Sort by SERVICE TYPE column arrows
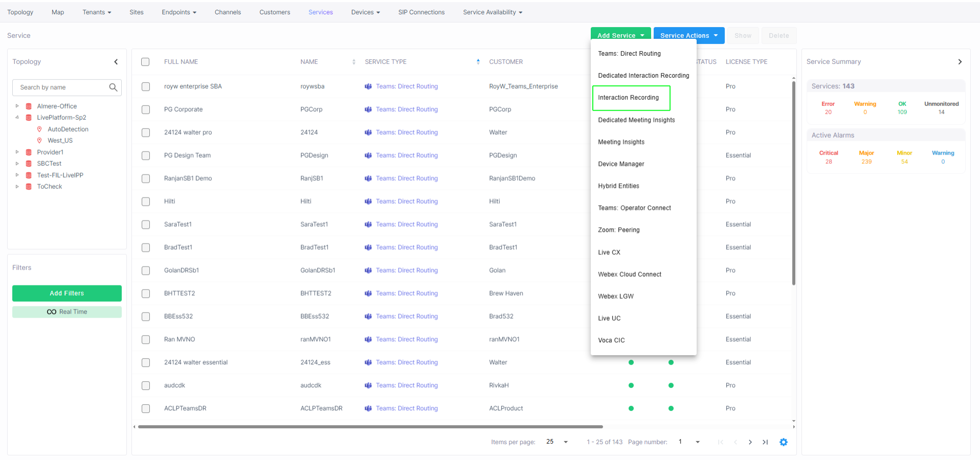 (478, 62)
